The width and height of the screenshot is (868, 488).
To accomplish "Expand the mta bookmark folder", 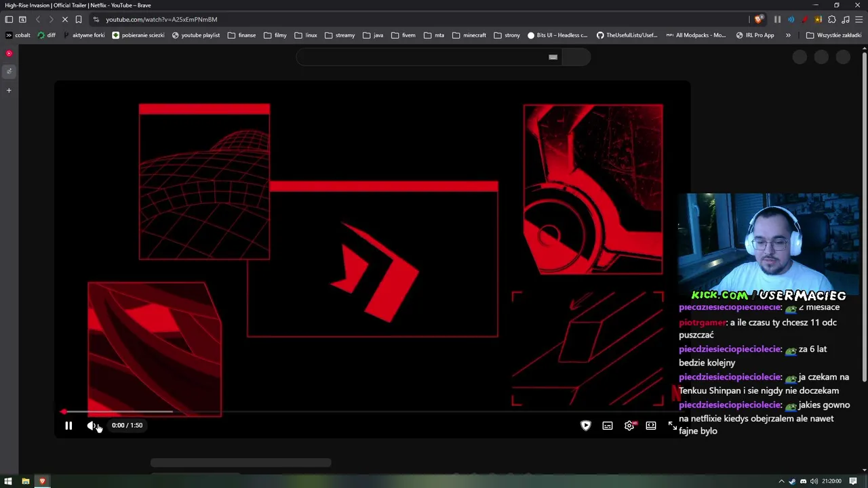I will tap(434, 35).
